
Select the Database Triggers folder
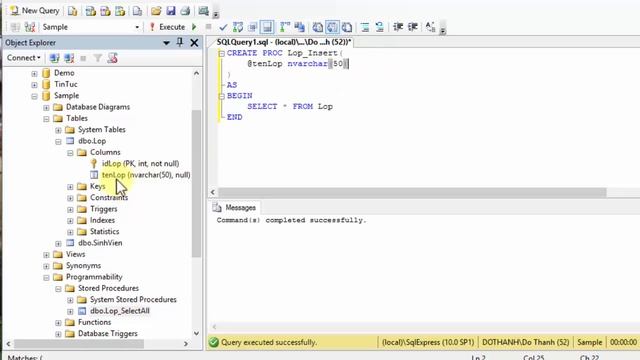(x=107, y=333)
